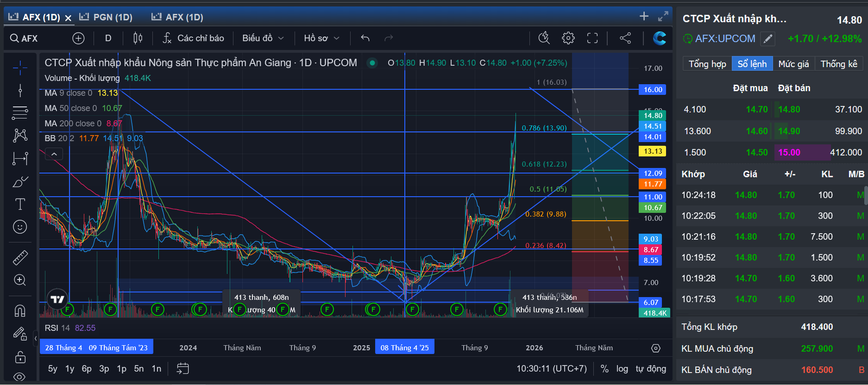Click the AFX:UPCOM symbol link
Screen dimensions: 868x385
click(725, 39)
